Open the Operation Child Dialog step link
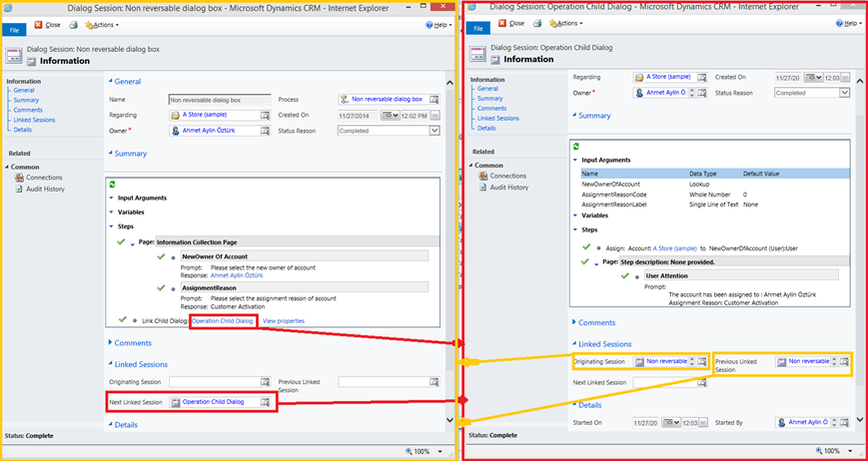The width and height of the screenshot is (868, 461). 223,321
